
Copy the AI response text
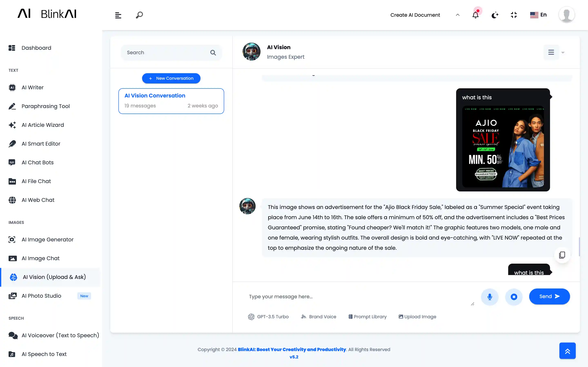click(x=562, y=255)
